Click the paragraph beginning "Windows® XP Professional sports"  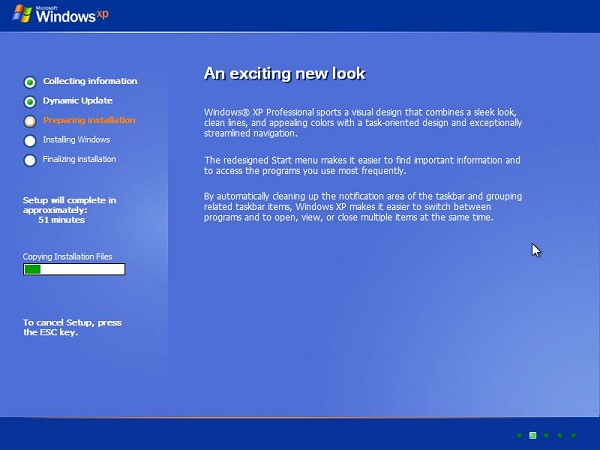(363, 123)
